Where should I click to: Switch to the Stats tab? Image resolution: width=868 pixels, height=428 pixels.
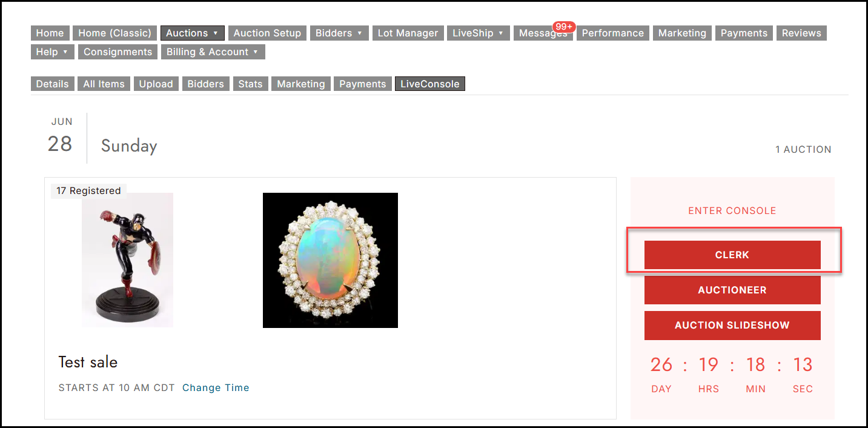click(250, 84)
